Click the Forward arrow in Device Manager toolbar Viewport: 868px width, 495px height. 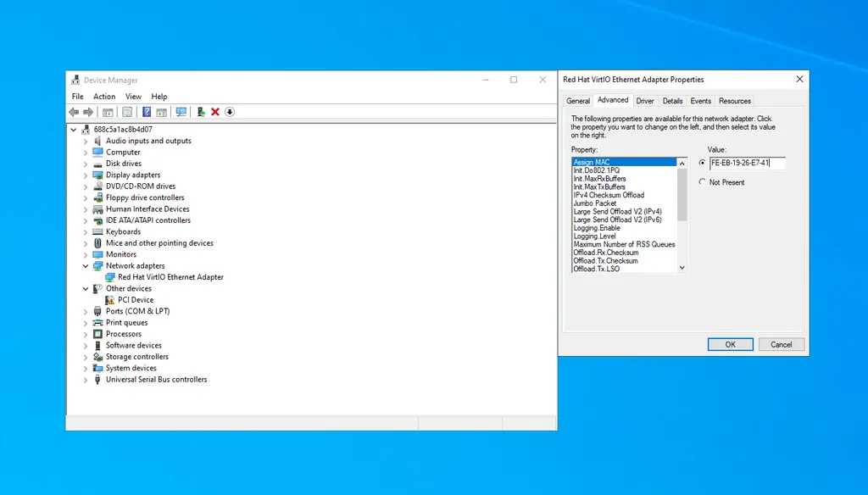point(88,112)
